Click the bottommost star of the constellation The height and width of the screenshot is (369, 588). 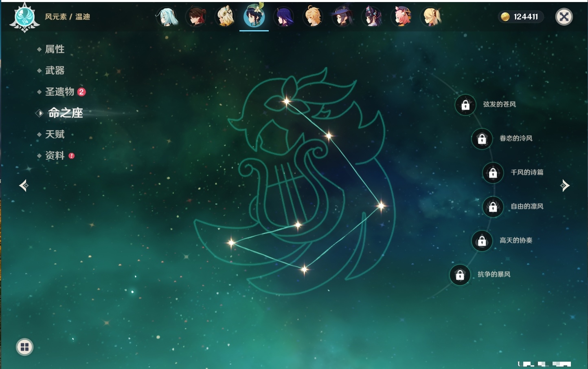click(304, 269)
